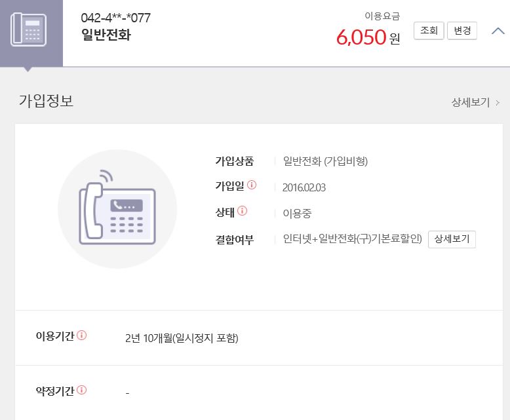The width and height of the screenshot is (510, 420).
Task: Click the info icon next to 가입일
Action: [x=252, y=185]
